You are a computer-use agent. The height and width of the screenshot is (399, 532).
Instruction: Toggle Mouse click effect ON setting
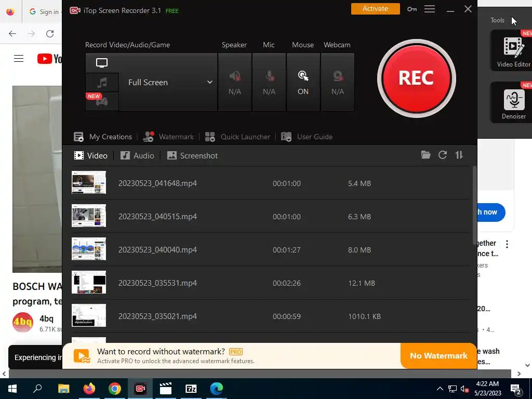click(x=303, y=82)
